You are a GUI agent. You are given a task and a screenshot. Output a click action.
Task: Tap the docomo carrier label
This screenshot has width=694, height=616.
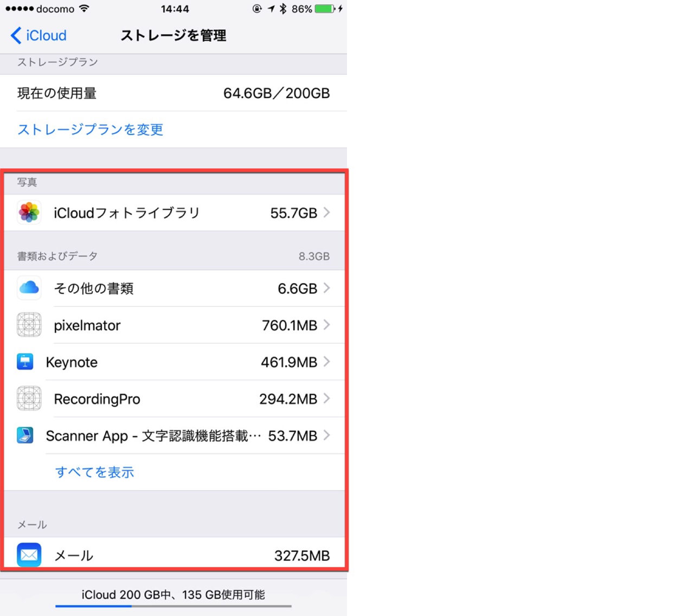tap(55, 9)
